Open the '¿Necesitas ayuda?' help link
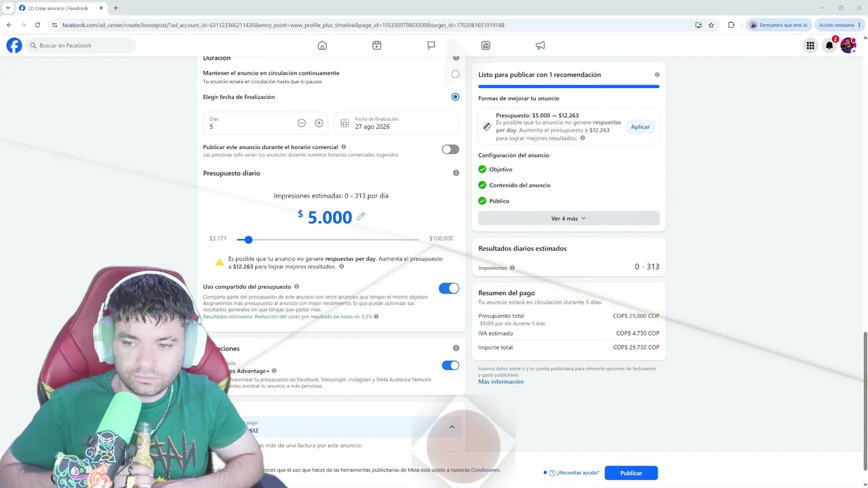 [578, 473]
